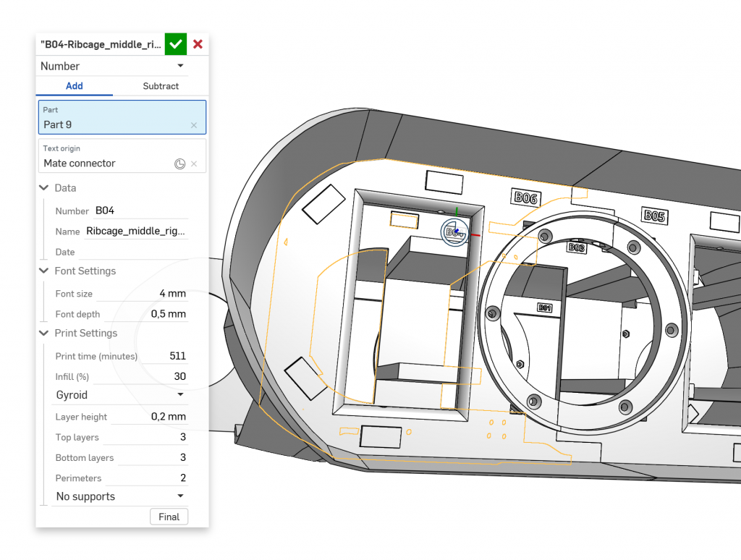The height and width of the screenshot is (560, 741).
Task: Click the B06 label on model
Action: coord(525,198)
